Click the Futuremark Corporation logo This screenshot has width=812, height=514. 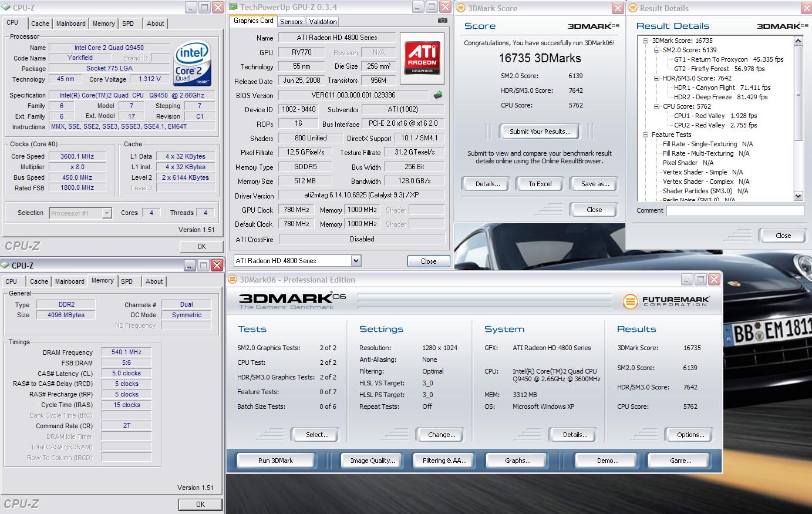point(666,302)
